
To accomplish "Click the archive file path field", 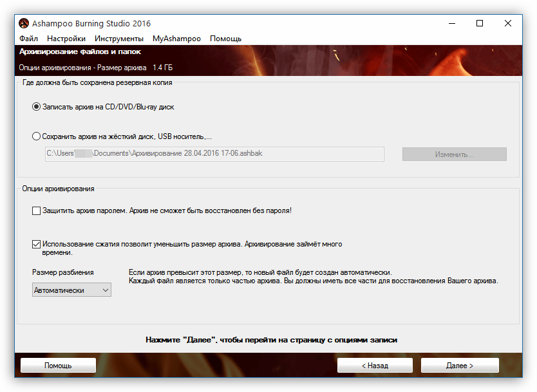I will [x=214, y=154].
